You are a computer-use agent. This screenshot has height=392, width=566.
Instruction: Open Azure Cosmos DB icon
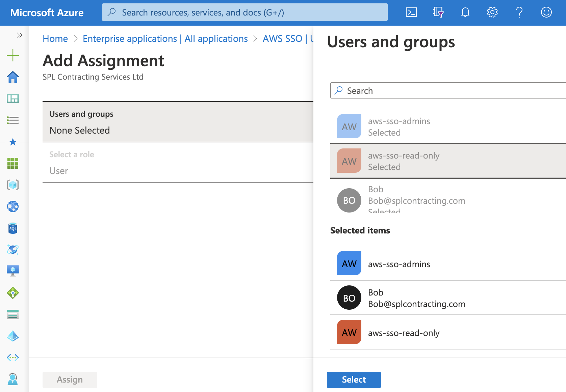coord(13,250)
